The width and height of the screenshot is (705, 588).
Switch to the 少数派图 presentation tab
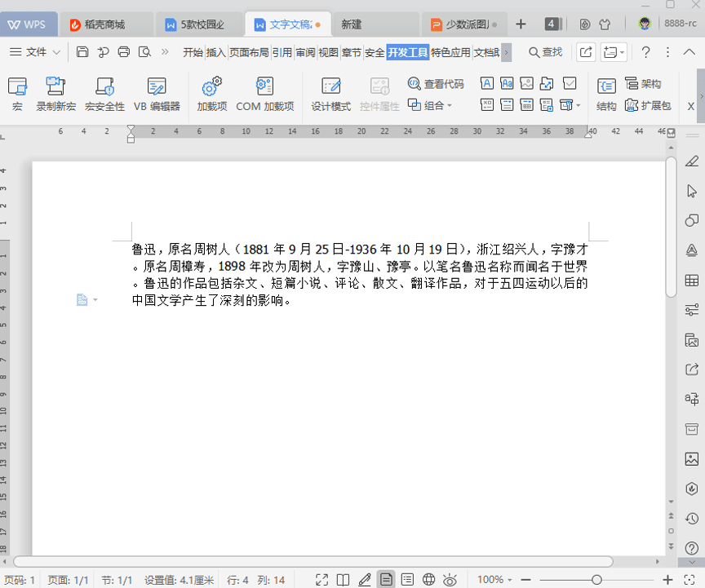463,24
